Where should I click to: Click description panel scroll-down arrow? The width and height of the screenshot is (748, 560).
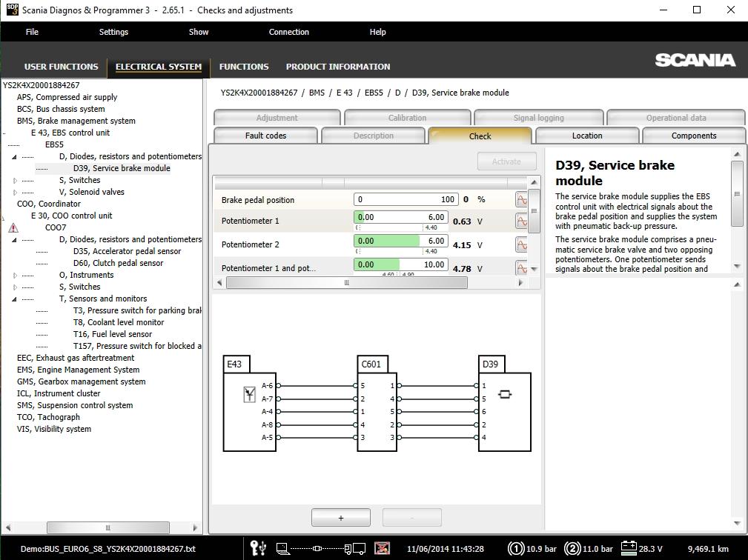[737, 266]
